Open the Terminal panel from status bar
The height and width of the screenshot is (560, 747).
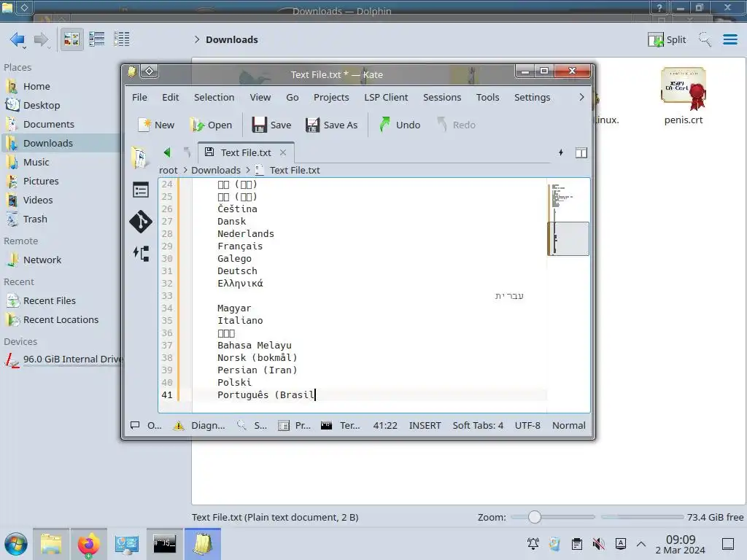pyautogui.click(x=340, y=425)
